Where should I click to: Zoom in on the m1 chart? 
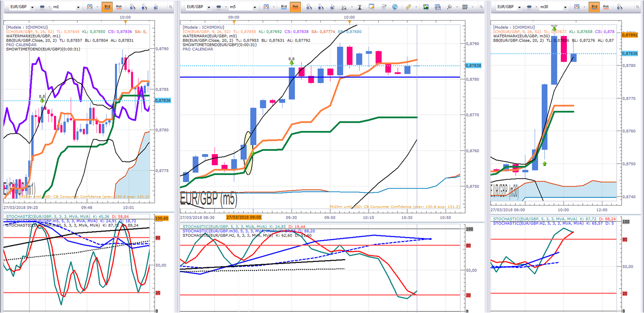(132, 7)
